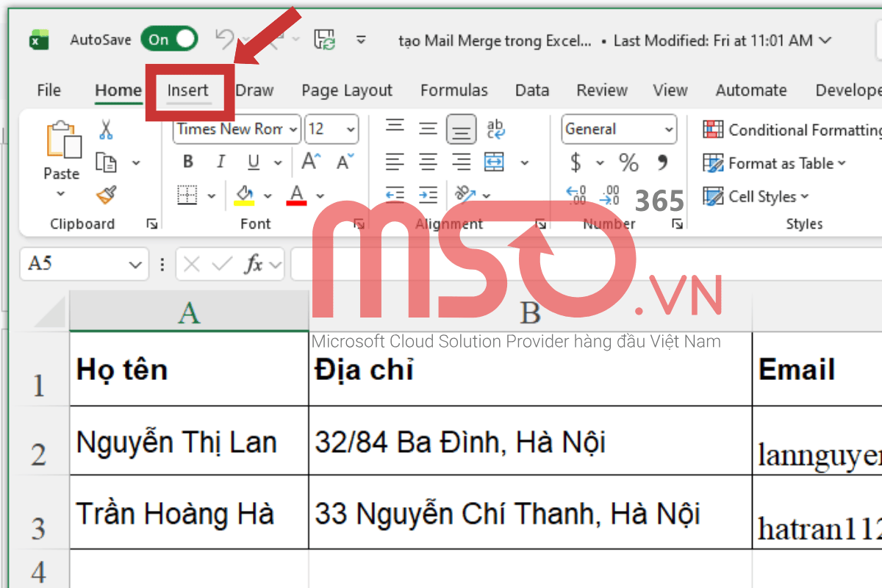The image size is (882, 588).
Task: Open the font name dropdown
Action: [x=294, y=129]
